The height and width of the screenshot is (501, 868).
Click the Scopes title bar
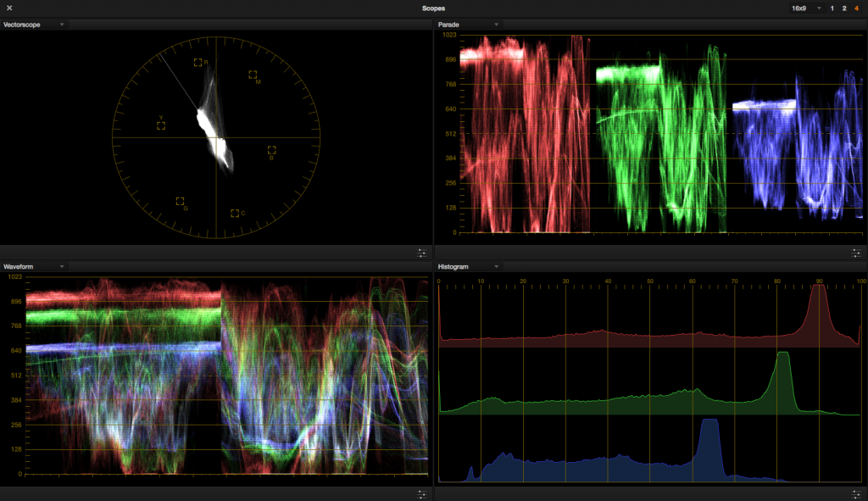pos(434,8)
